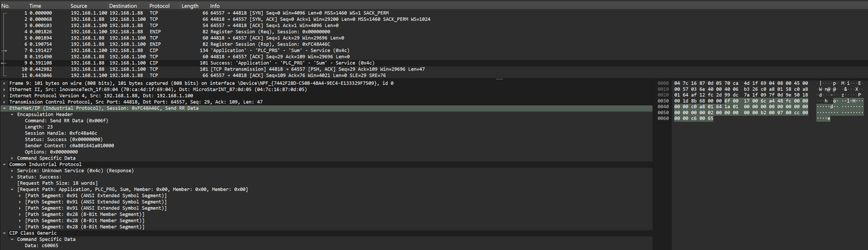Collapse the CIP Class Generic node

point(4,233)
